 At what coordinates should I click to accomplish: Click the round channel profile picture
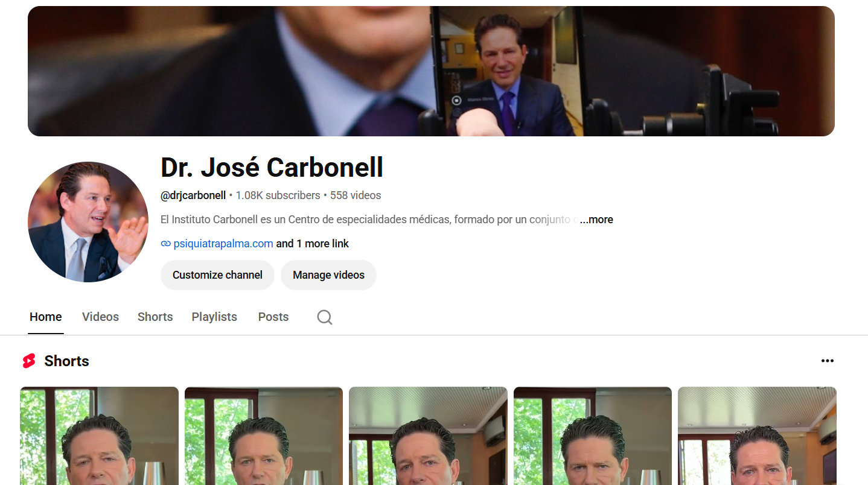point(88,222)
